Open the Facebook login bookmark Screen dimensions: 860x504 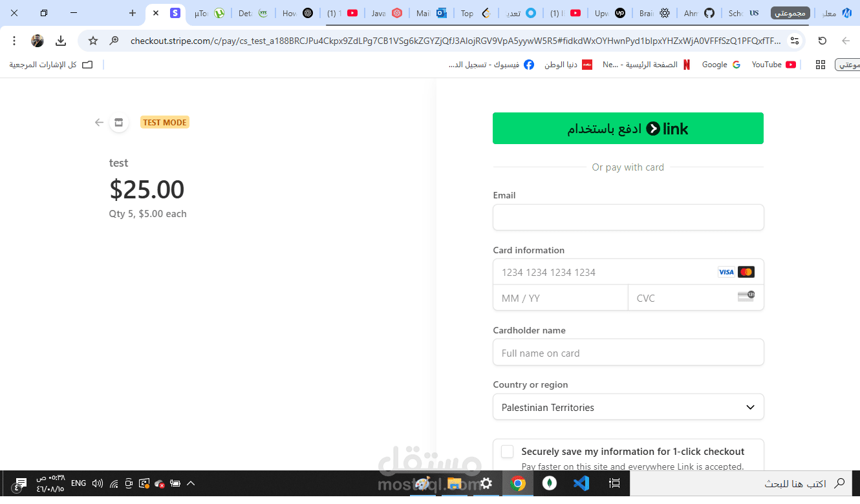[491, 65]
